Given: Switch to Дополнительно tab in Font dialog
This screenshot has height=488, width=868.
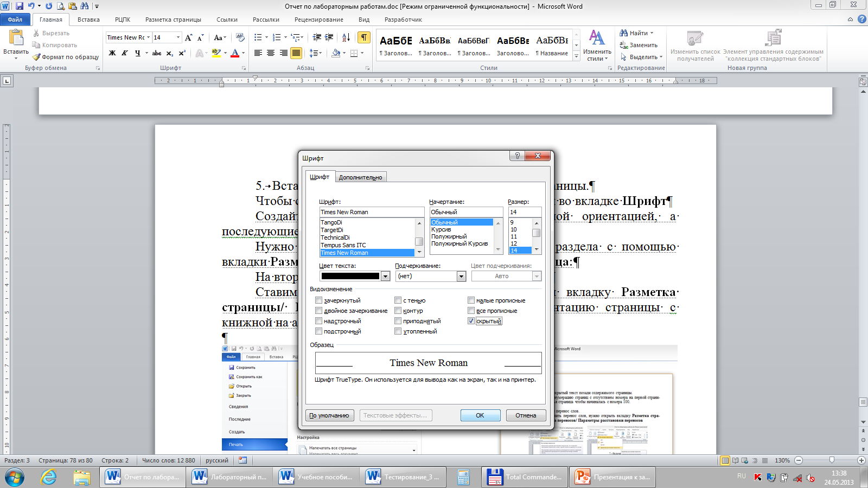Looking at the screenshot, I should click(360, 177).
